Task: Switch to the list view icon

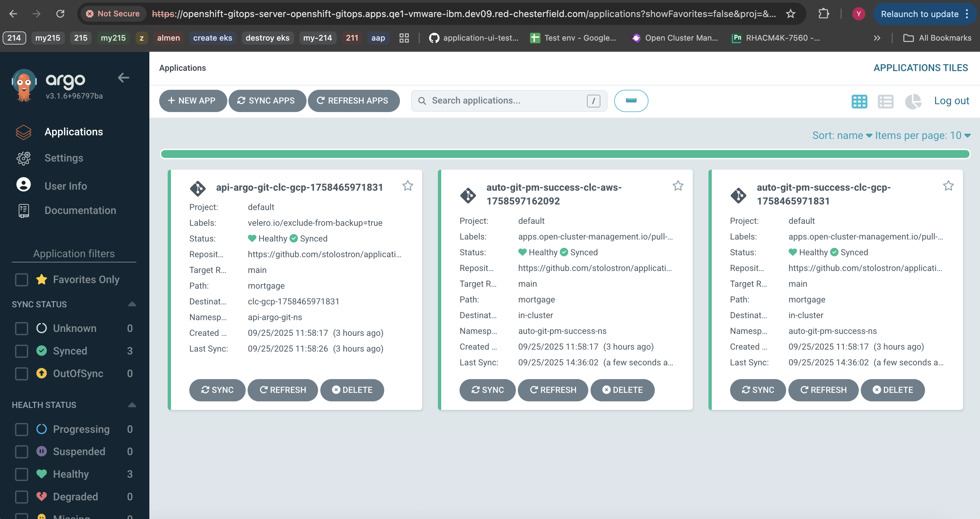Action: point(885,101)
